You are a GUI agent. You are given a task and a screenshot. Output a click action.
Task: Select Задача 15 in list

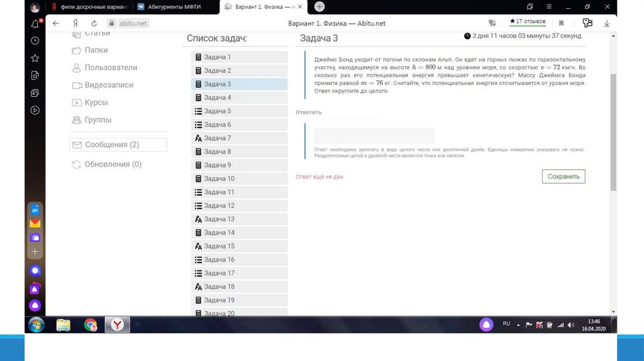coord(239,246)
